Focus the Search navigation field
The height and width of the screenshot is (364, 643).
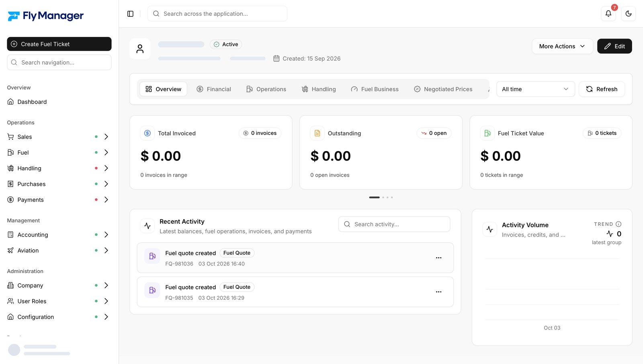click(x=59, y=63)
